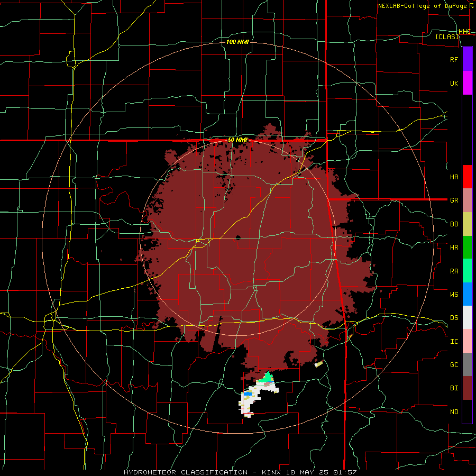
Task: Click the BI legend label
Action: click(x=454, y=388)
